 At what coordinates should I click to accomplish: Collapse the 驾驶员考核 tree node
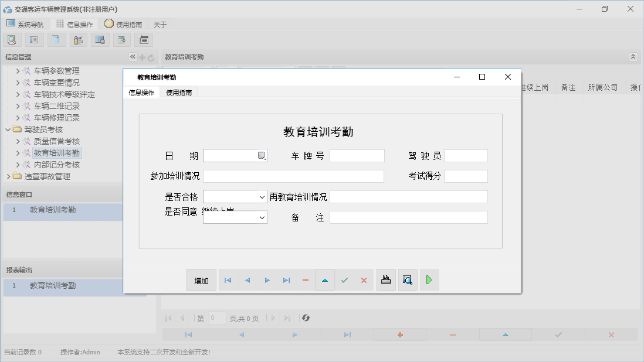[8, 129]
